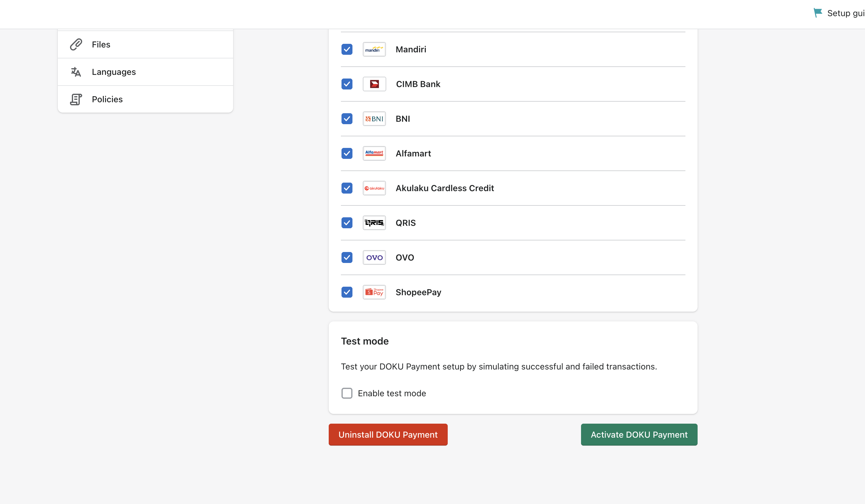Click Akulaku Cardless Credit label
The image size is (865, 504).
pyautogui.click(x=445, y=188)
